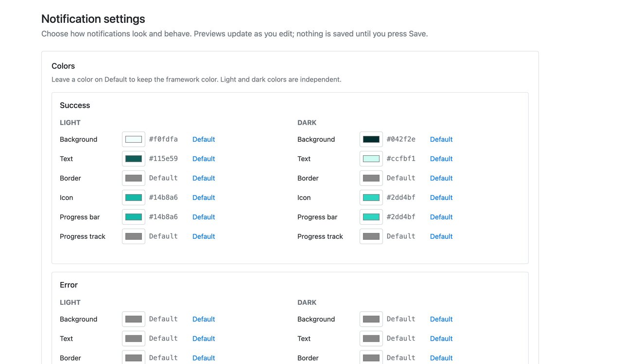Viewport: 622px width, 364px height.
Task: Click the Success group heading
Action: tap(75, 105)
